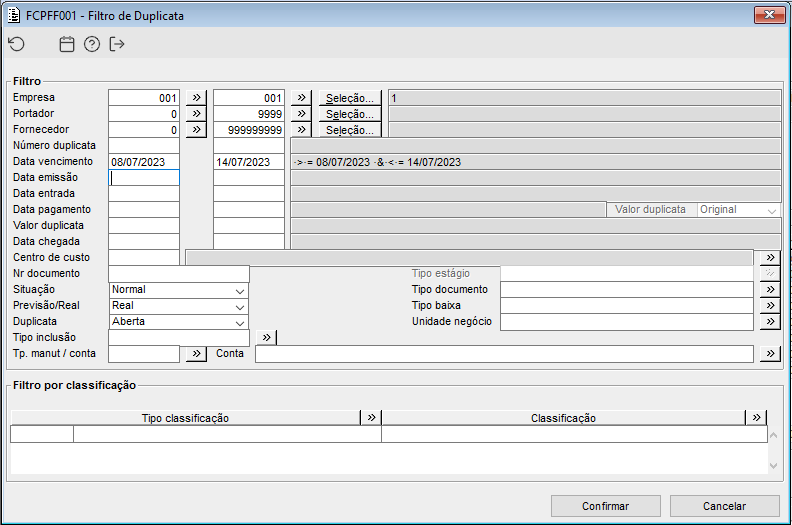Click the second Data emissão field

(x=249, y=178)
